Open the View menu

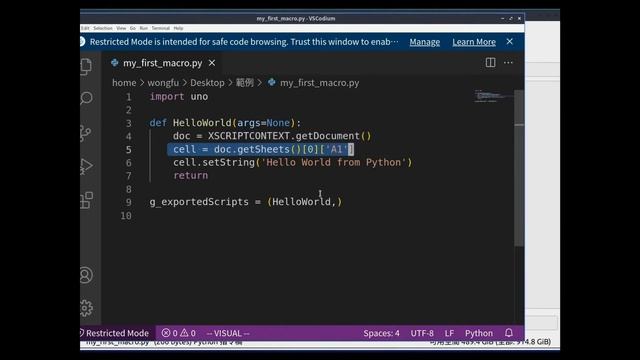(121, 28)
